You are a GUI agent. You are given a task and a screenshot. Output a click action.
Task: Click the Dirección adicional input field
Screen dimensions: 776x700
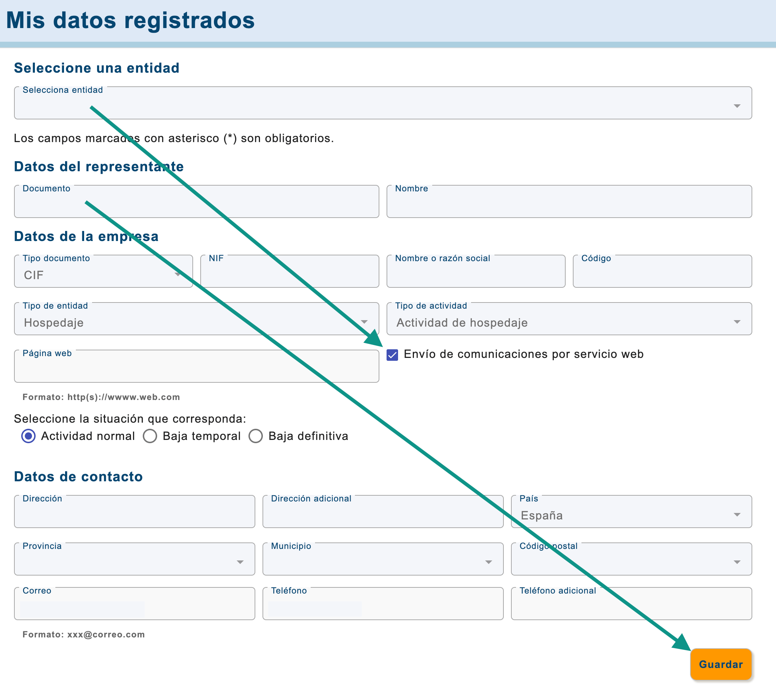pyautogui.click(x=383, y=512)
